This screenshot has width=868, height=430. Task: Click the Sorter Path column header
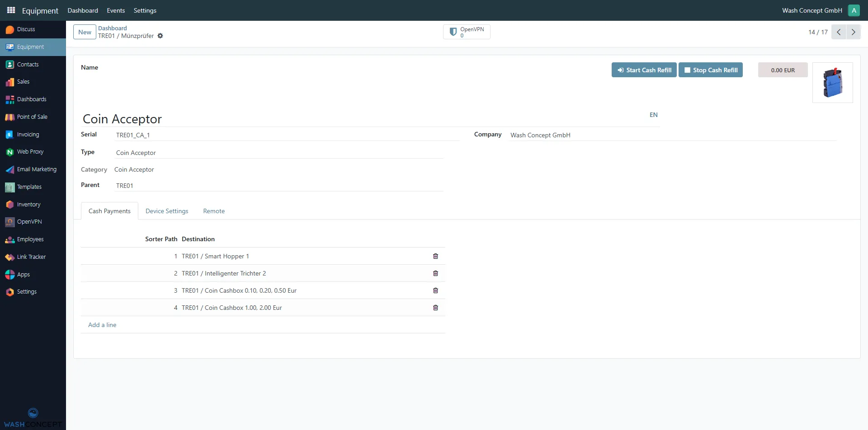click(x=161, y=239)
